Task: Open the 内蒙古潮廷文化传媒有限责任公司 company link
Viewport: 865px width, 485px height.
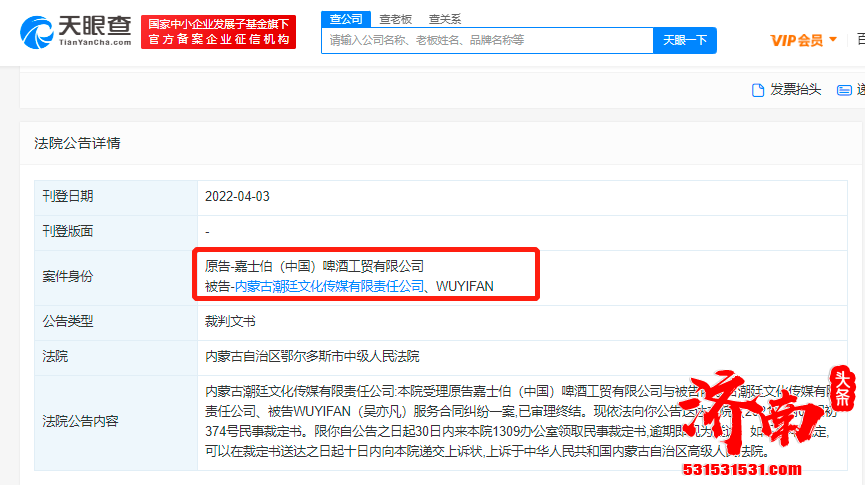Action: 329,286
